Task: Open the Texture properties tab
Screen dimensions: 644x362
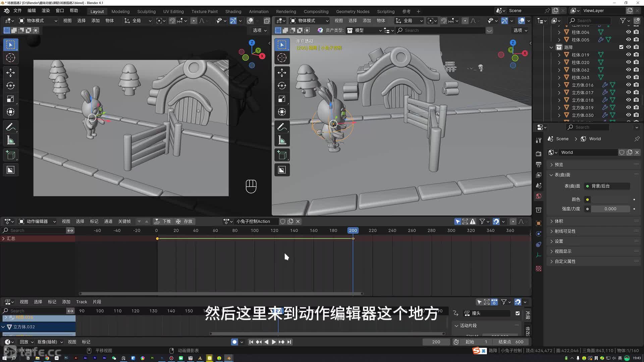Action: [538, 268]
